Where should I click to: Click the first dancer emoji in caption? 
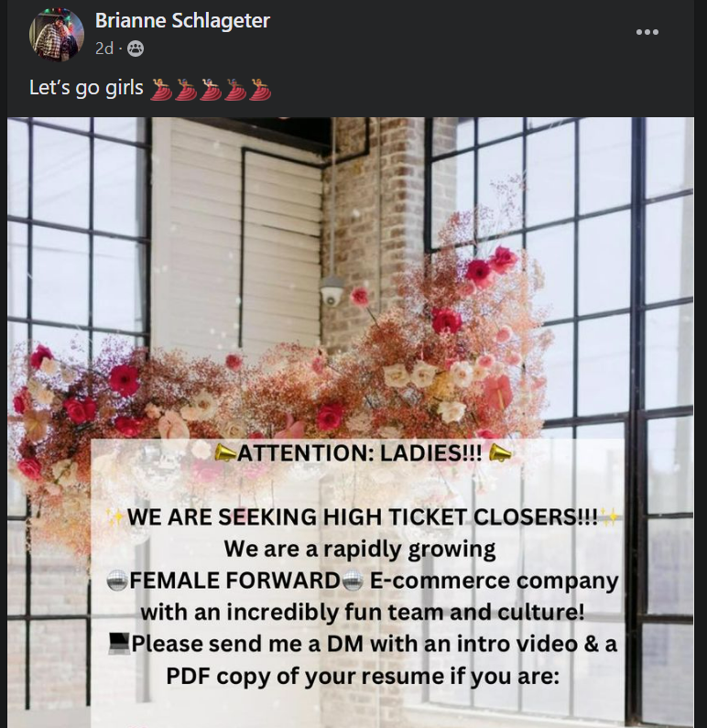coord(161,89)
